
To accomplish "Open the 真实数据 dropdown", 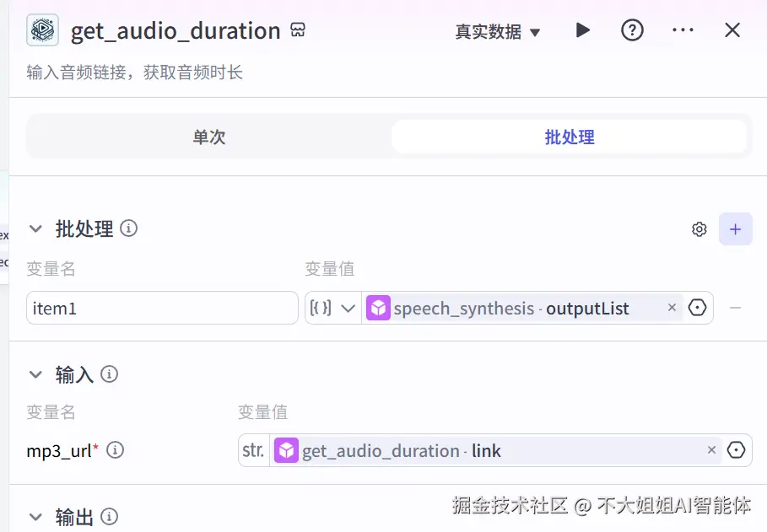I will click(498, 32).
